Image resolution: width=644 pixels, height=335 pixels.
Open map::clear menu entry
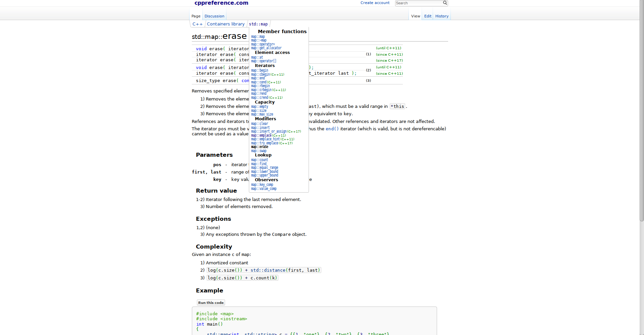pos(260,124)
